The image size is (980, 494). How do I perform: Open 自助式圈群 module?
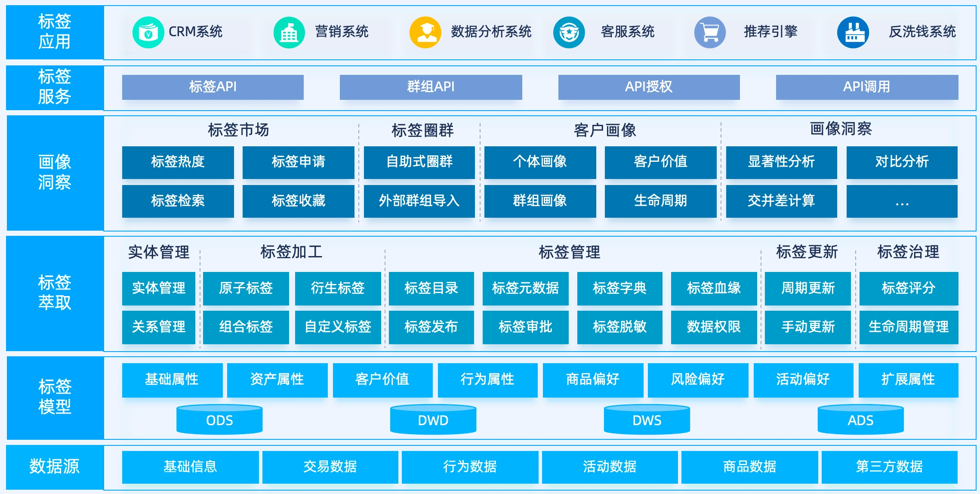419,162
